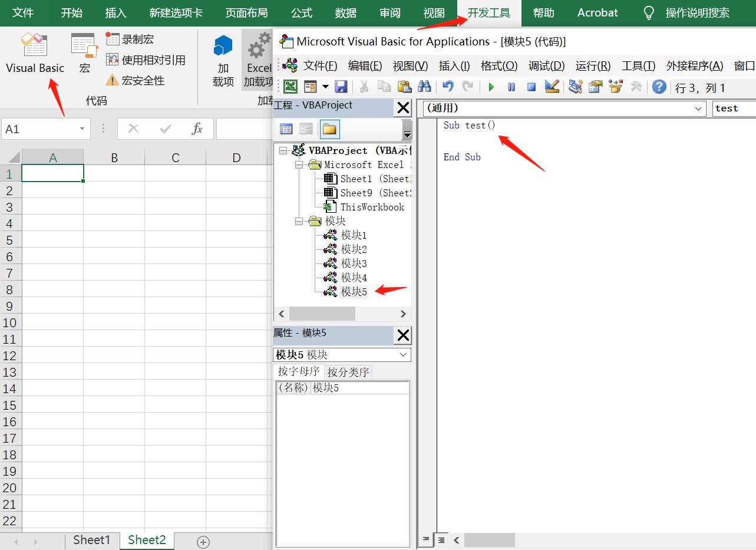Open VBA Help question mark icon
Viewport: 756px width, 550px height.
click(659, 87)
